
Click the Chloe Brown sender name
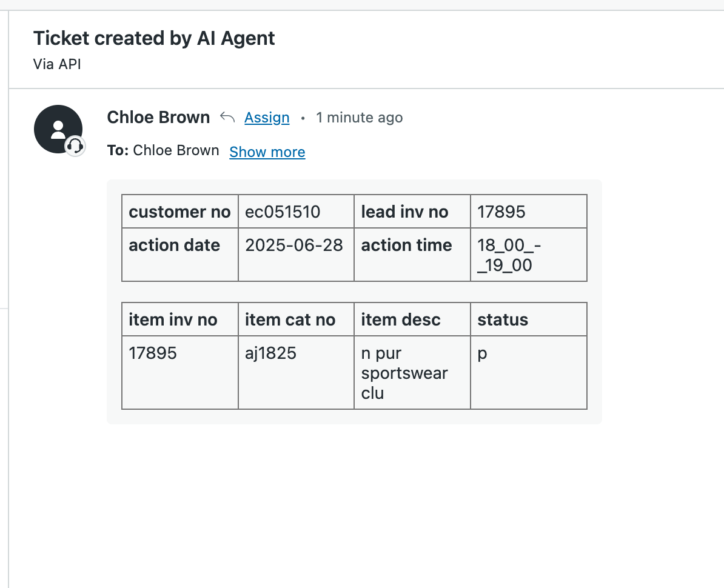click(x=158, y=117)
